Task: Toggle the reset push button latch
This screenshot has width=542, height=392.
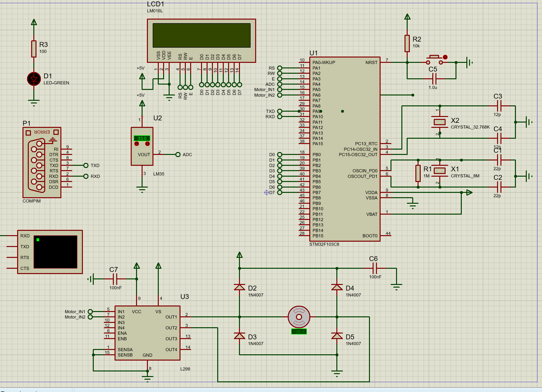Action: pyautogui.click(x=445, y=57)
